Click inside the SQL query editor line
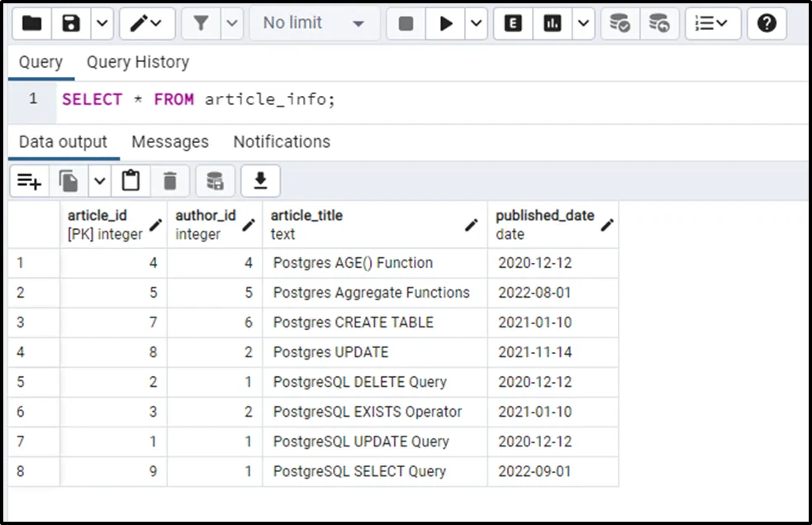The image size is (812, 525). 413,99
